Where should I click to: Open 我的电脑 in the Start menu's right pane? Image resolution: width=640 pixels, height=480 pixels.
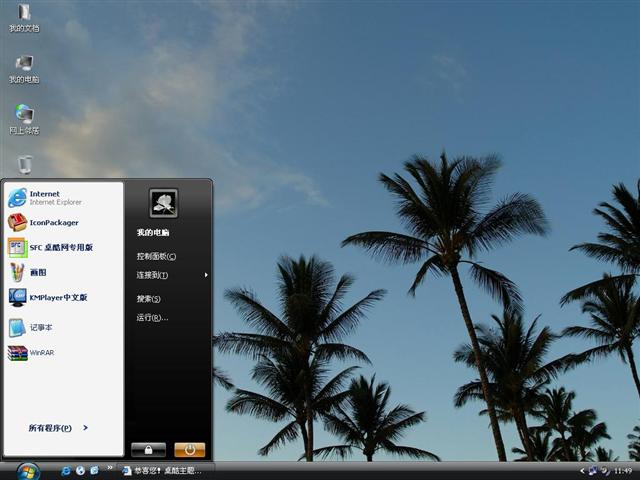tap(153, 233)
